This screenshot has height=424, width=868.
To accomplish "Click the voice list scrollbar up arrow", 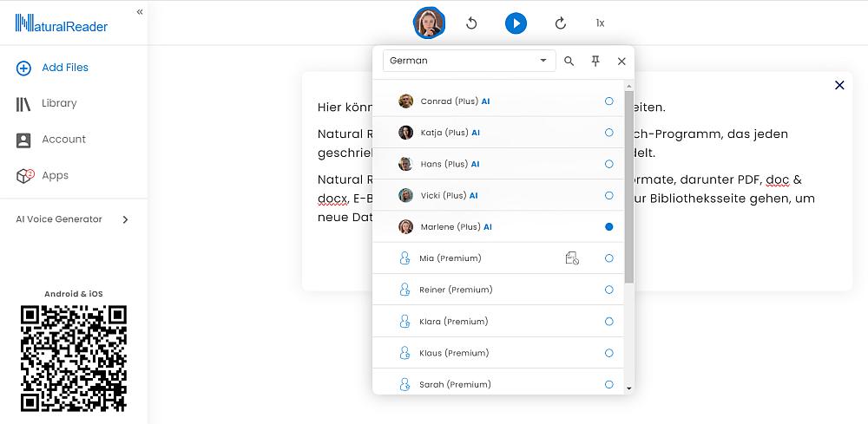I will point(628,86).
